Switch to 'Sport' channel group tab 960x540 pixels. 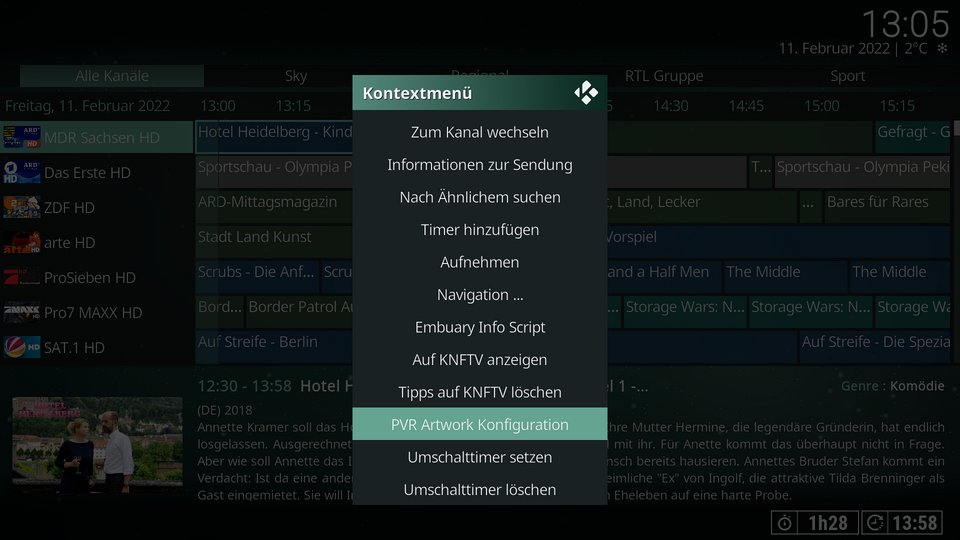coord(848,76)
